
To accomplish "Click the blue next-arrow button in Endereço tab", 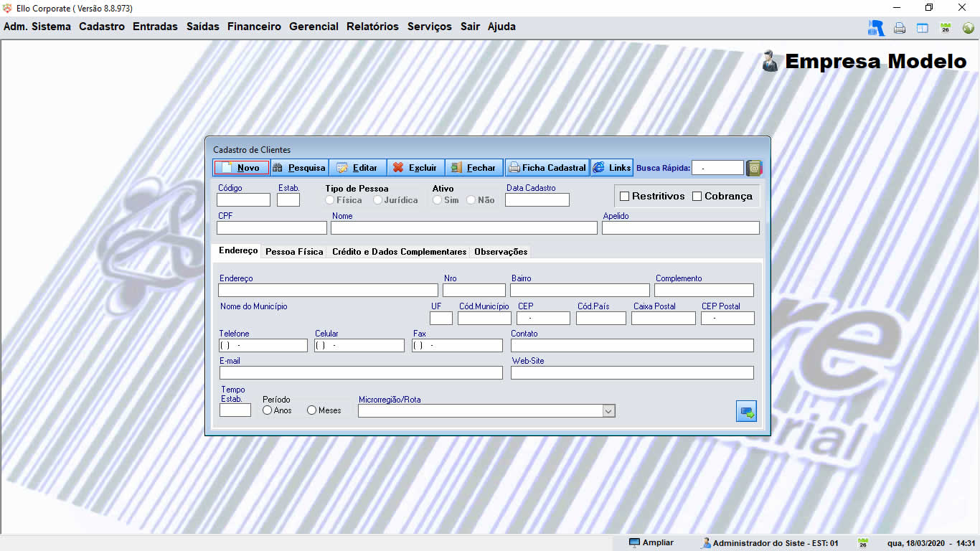I will click(x=746, y=412).
